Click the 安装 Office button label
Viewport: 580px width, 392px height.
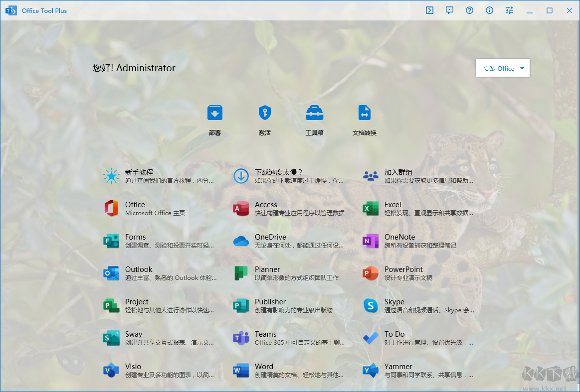[x=499, y=68]
